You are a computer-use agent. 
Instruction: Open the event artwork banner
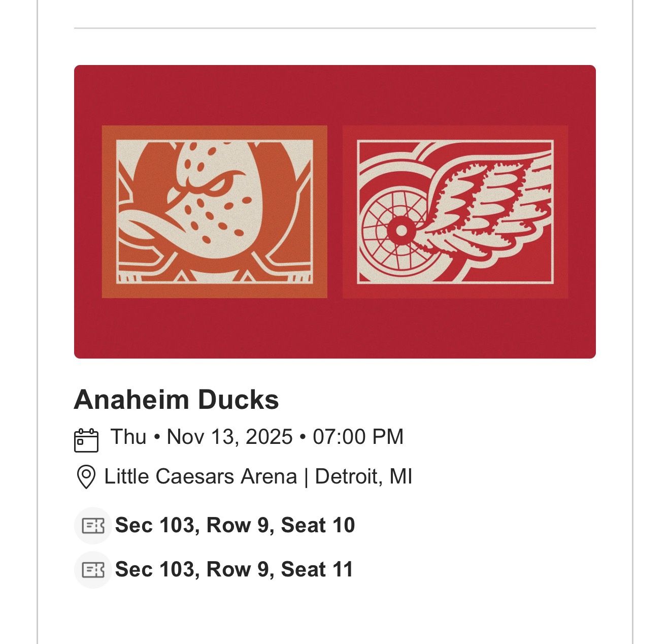pos(335,211)
